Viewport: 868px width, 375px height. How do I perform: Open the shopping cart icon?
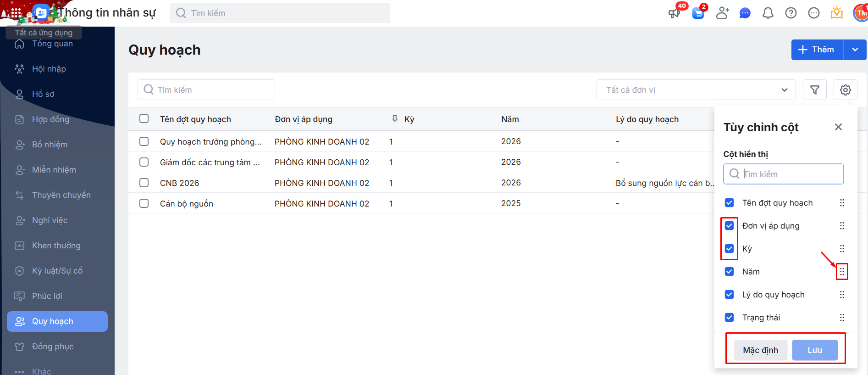click(698, 13)
